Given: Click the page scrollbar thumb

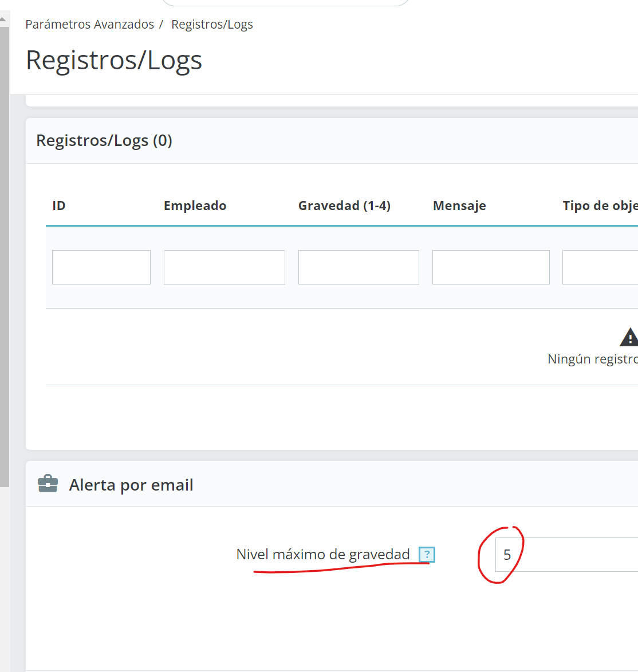Looking at the screenshot, I should pos(4,257).
